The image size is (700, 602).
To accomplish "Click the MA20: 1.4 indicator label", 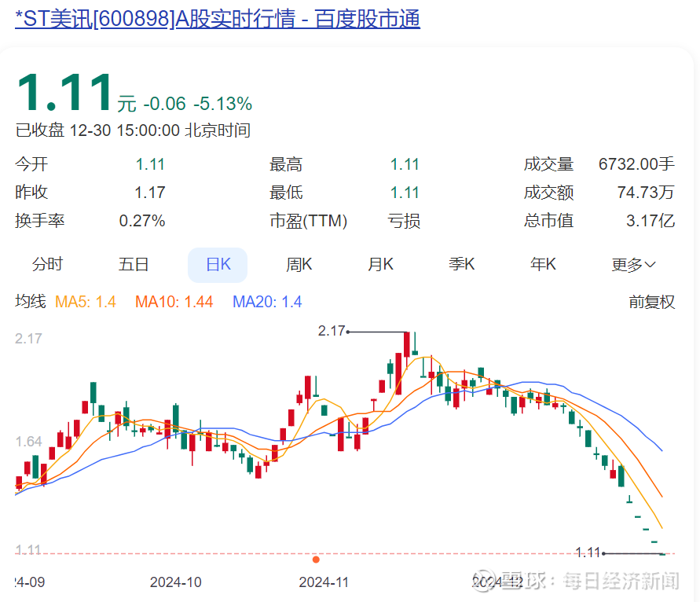I will (x=267, y=302).
